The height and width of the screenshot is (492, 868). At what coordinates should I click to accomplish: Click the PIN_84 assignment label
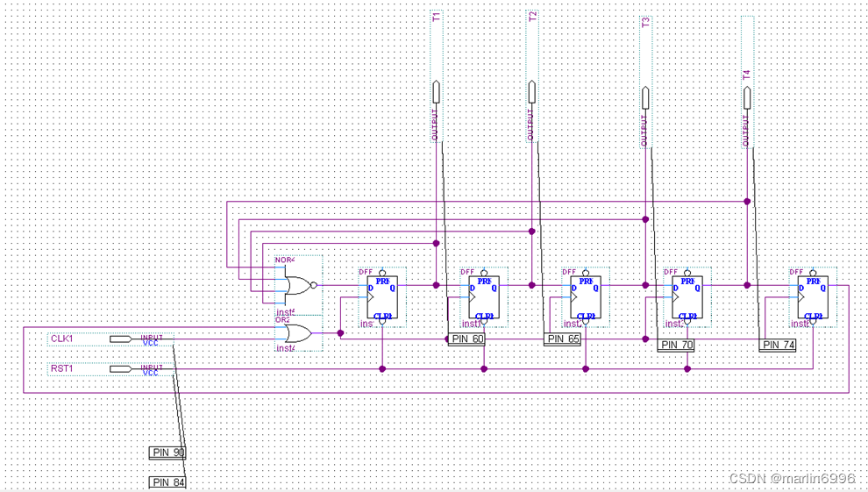tap(167, 482)
